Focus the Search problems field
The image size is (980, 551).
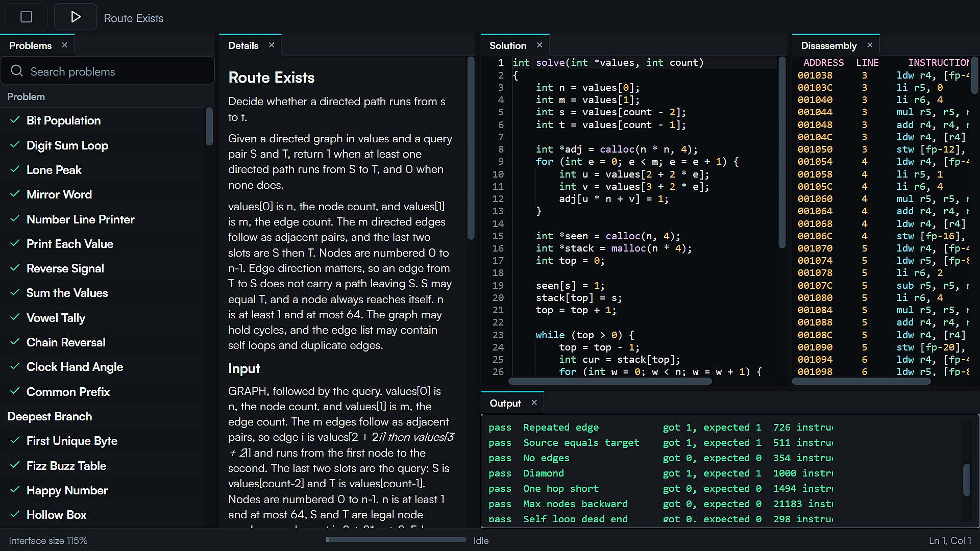coord(108,71)
